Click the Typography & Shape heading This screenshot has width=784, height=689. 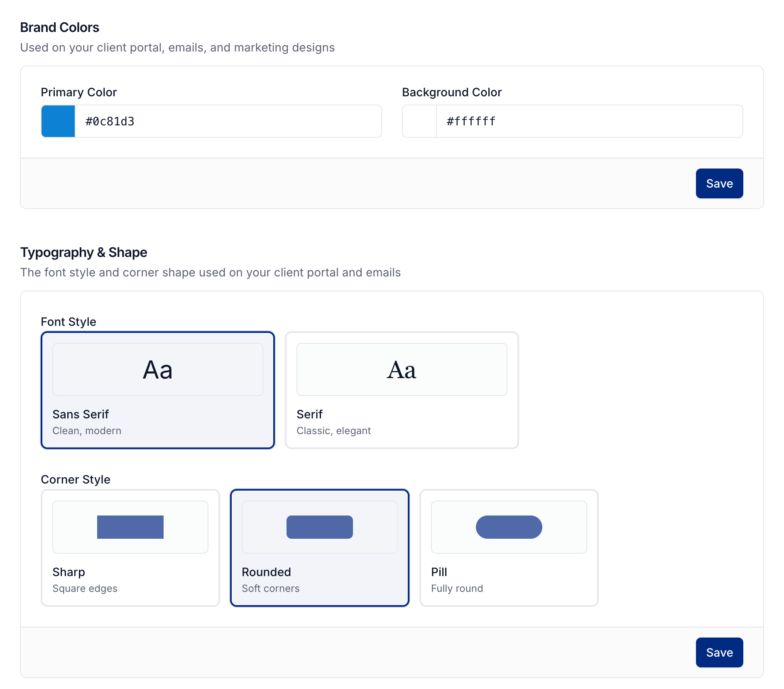84,252
